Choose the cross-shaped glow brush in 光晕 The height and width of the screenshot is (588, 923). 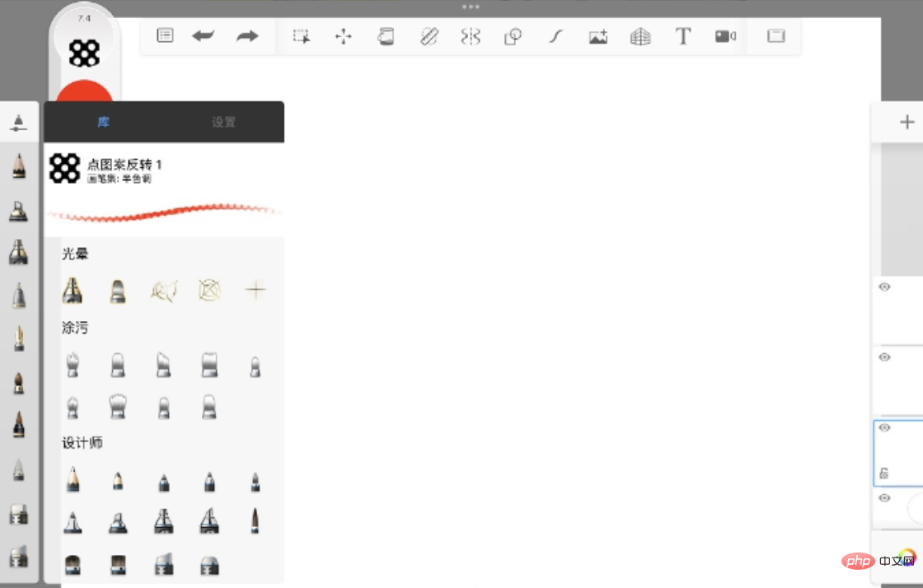pyautogui.click(x=255, y=289)
